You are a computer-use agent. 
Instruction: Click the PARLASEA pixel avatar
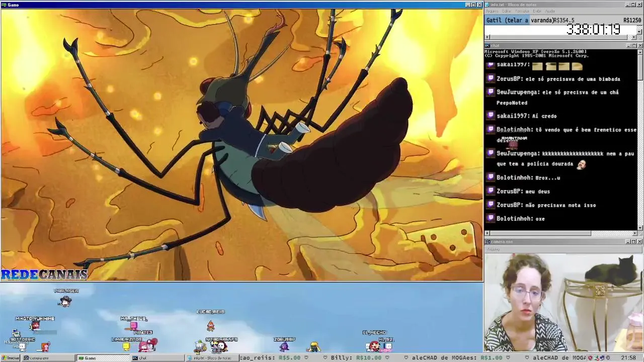65,301
